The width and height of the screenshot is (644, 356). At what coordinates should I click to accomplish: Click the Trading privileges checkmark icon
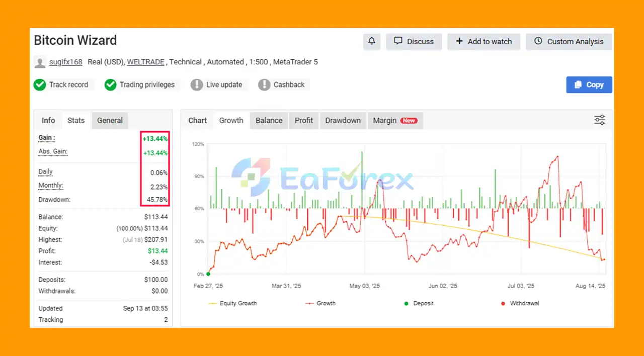pyautogui.click(x=110, y=85)
